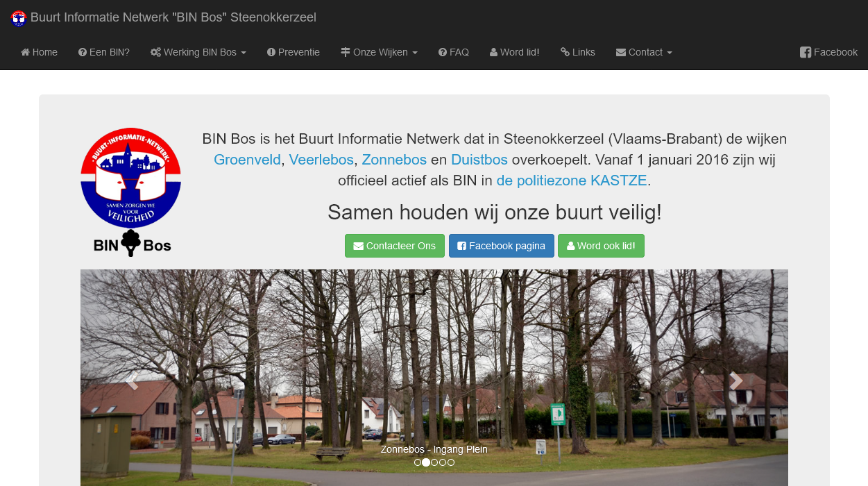Open the Groenveld neighborhood link

[247, 160]
